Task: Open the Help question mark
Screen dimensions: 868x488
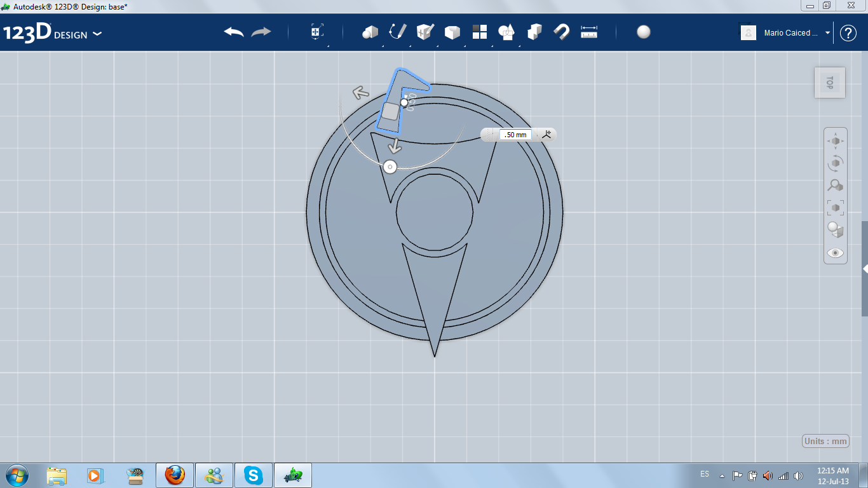Action: (848, 33)
